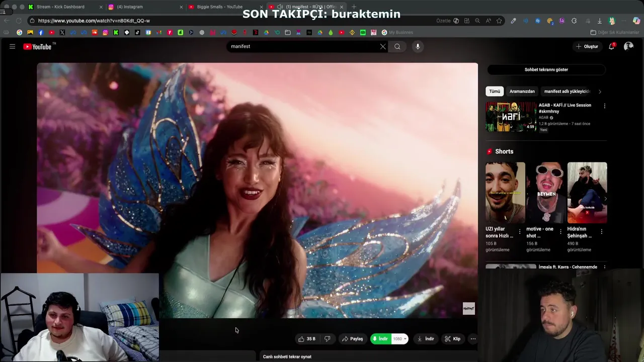Like the video with 35 B
Image resolution: width=644 pixels, height=362 pixels.
tap(307, 339)
